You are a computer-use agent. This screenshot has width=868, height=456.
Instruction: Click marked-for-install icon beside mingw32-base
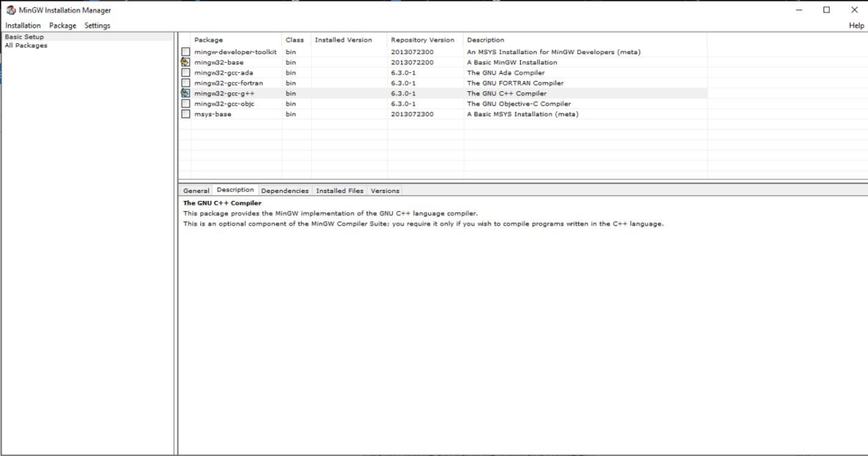185,62
